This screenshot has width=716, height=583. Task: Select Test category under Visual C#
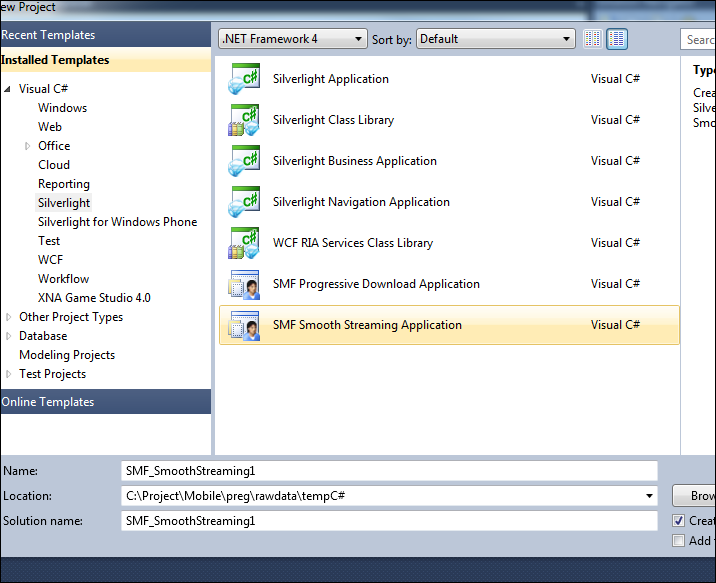(x=49, y=241)
